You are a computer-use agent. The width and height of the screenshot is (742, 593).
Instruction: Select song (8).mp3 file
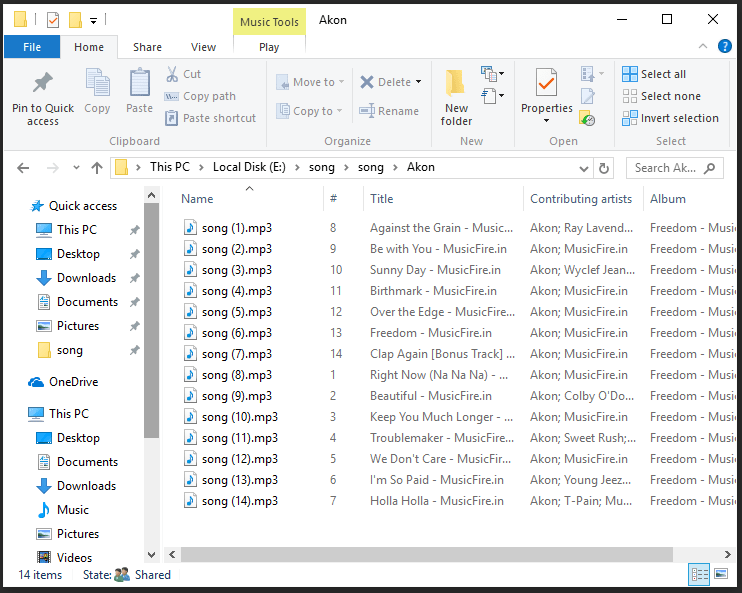point(228,375)
